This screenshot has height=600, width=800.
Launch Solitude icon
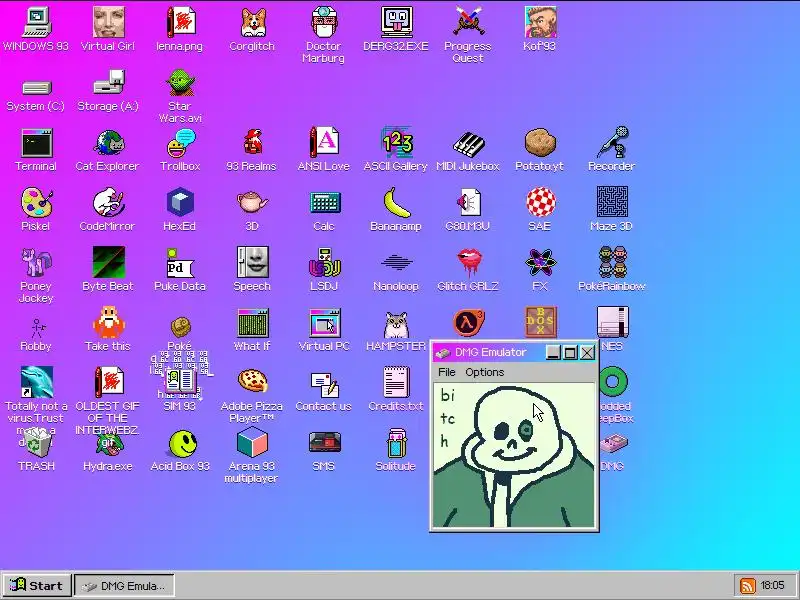(x=396, y=443)
